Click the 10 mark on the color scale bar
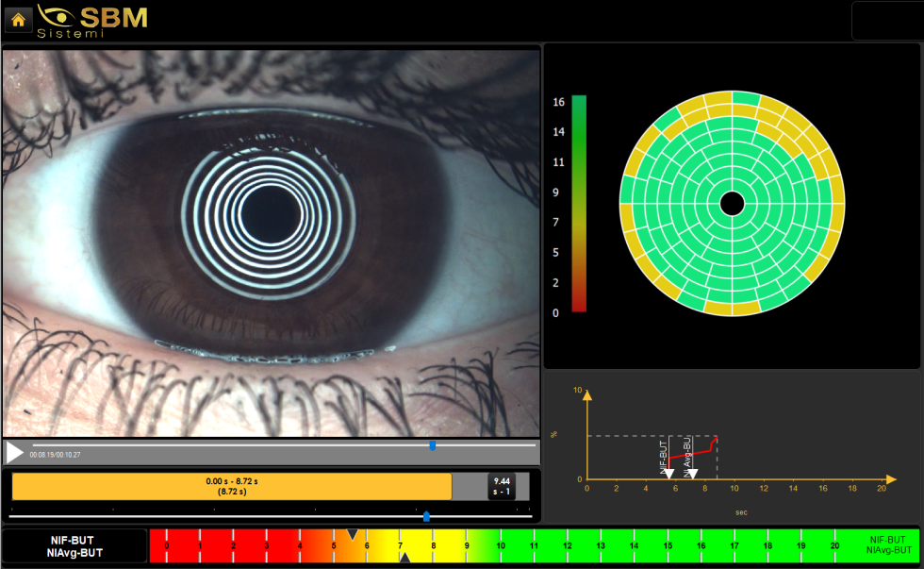The height and width of the screenshot is (569, 924). point(501,545)
